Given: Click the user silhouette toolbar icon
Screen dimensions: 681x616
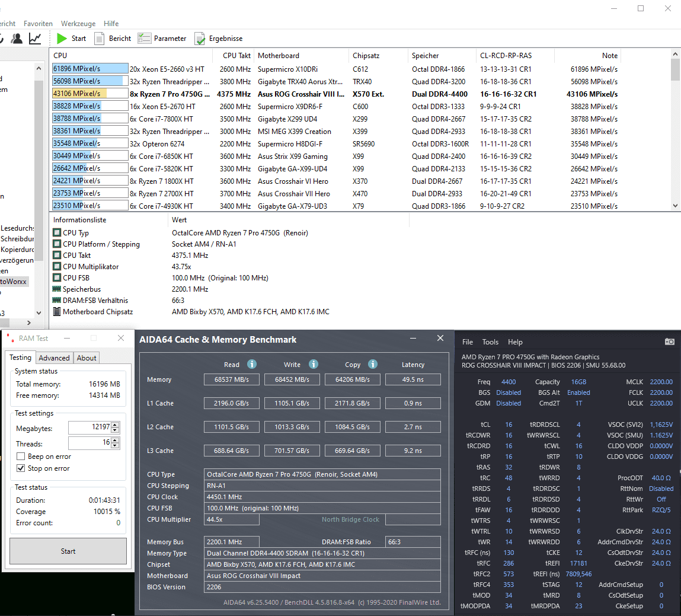Looking at the screenshot, I should click(x=17, y=39).
